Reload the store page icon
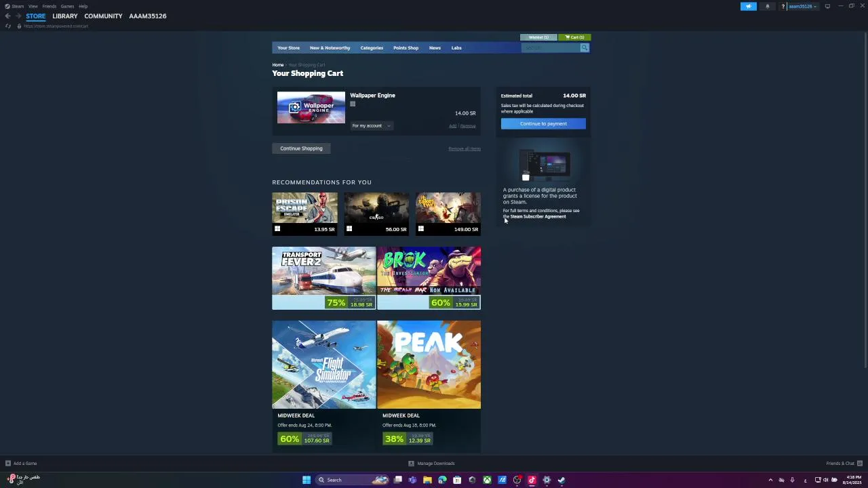Screen dimensions: 868x488 click(8, 26)
